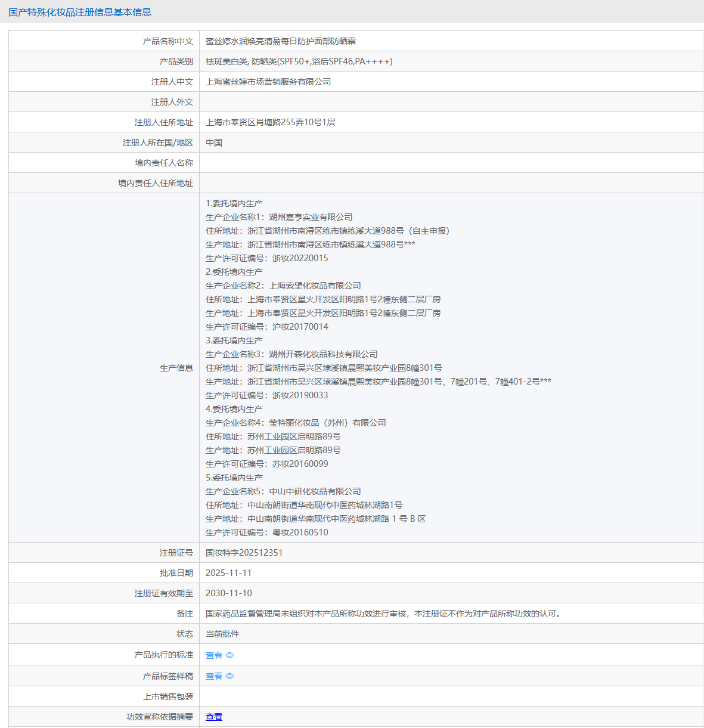Open 查看 link for 产品执行的标准
The height and width of the screenshot is (728, 704).
tap(214, 655)
